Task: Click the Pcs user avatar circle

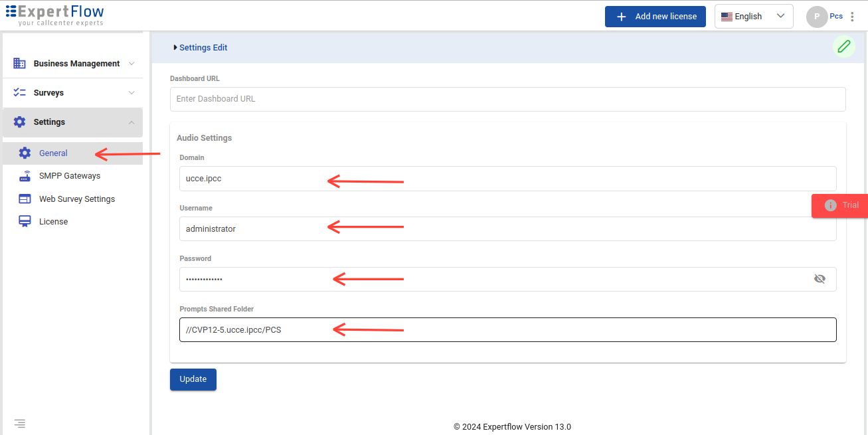Action: [816, 17]
